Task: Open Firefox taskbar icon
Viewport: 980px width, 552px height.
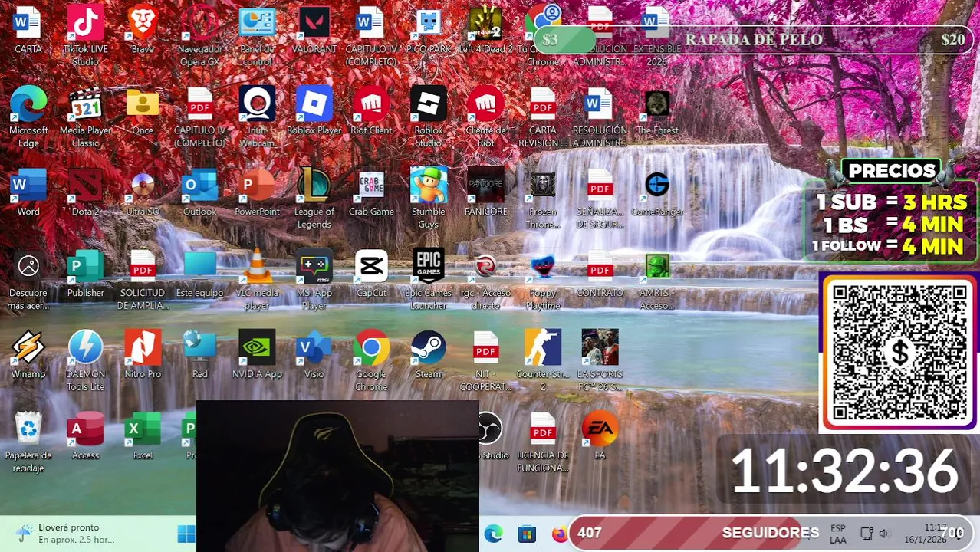Action: 560,534
